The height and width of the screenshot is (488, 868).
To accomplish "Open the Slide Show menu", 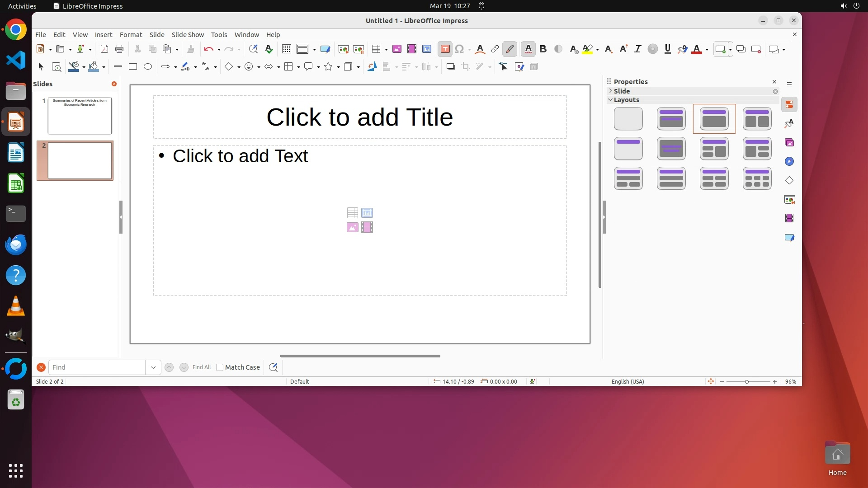I will click(x=188, y=35).
